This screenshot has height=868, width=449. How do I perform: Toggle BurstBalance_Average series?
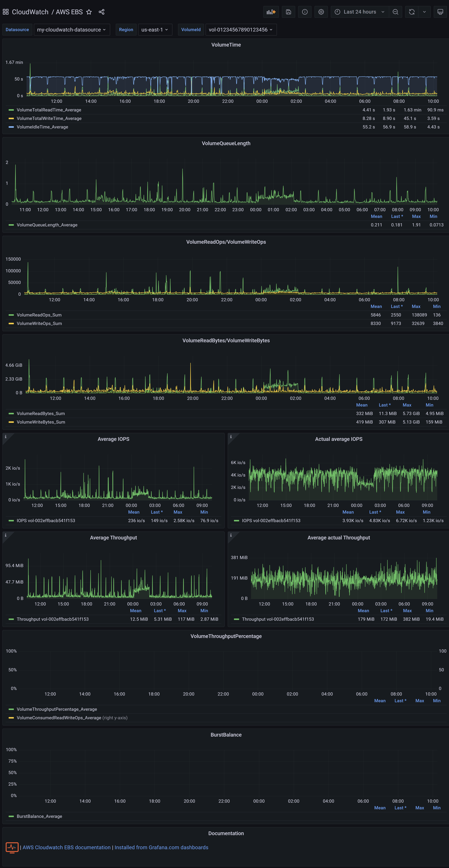tap(39, 816)
